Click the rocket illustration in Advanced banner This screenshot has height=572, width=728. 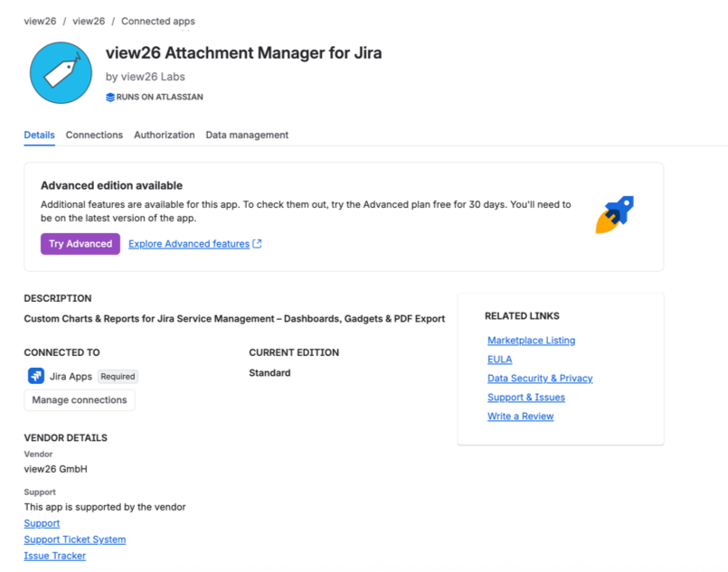pos(615,214)
